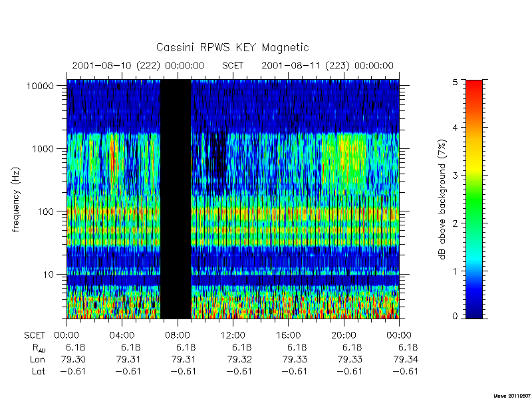Click the "dB above background (7%)" label
This screenshot has width=532, height=399.
pyautogui.click(x=442, y=200)
